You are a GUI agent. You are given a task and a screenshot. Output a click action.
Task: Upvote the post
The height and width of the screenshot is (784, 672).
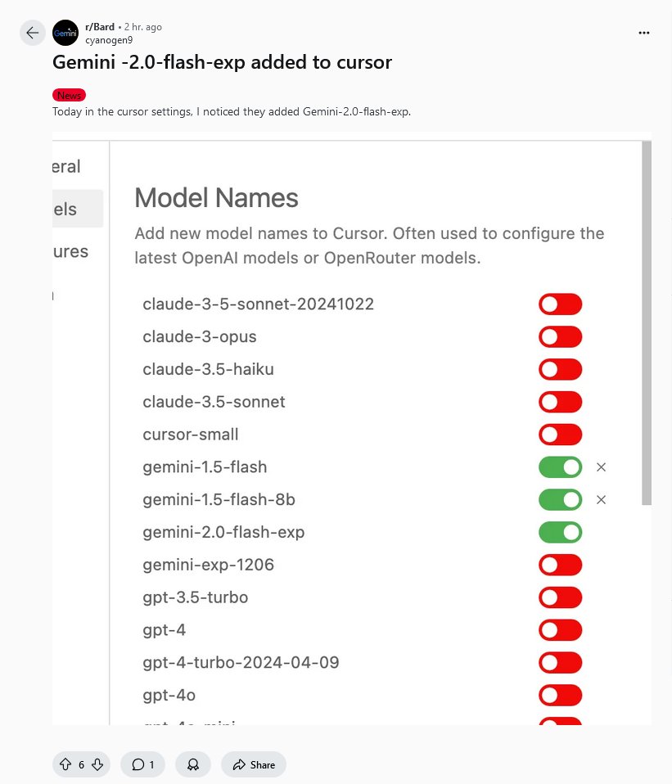[x=65, y=764]
